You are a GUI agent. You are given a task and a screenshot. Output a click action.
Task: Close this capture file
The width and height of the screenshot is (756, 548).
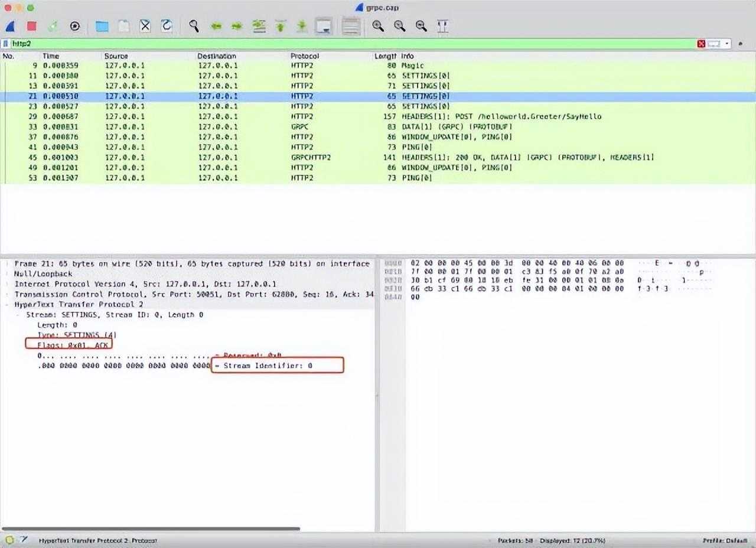click(x=145, y=26)
